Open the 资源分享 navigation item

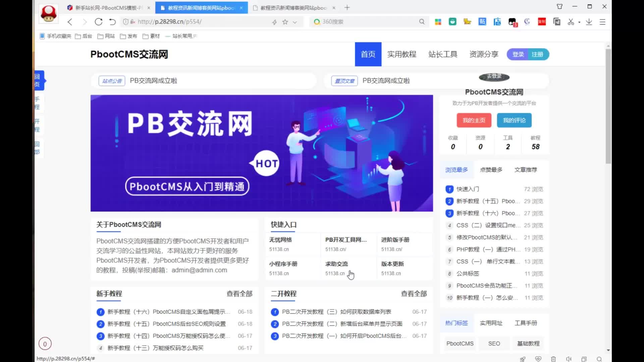coord(484,54)
